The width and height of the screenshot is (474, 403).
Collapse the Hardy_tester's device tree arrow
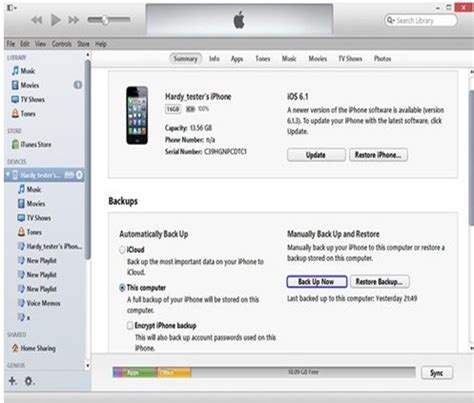coord(8,174)
